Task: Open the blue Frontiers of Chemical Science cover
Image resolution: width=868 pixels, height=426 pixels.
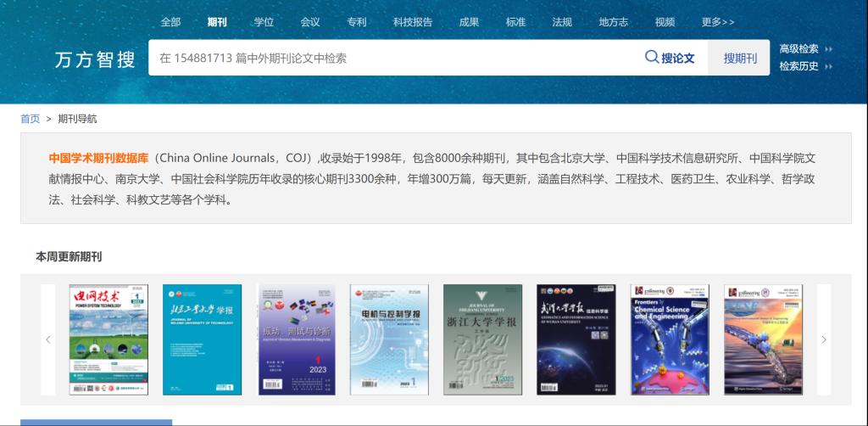Action: click(670, 339)
